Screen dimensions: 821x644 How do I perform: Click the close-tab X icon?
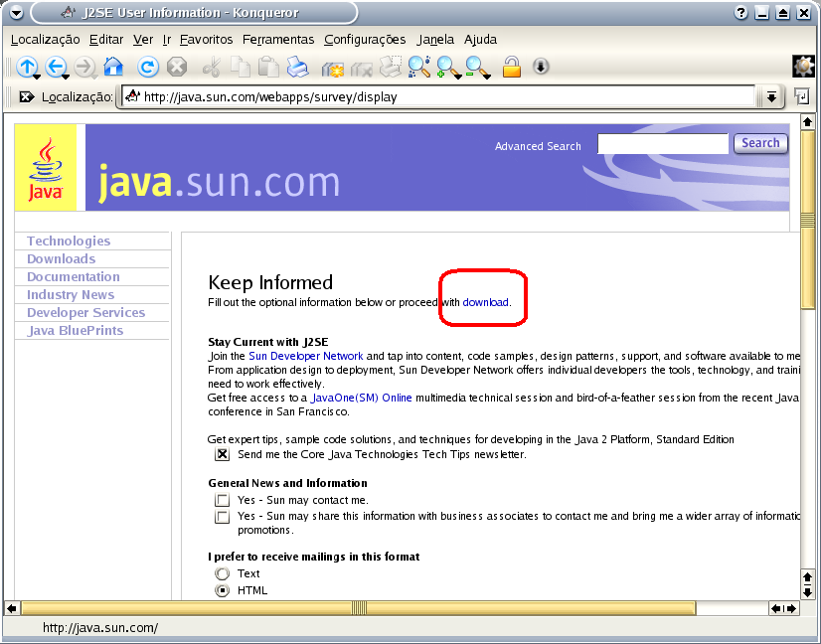[x=361, y=68]
